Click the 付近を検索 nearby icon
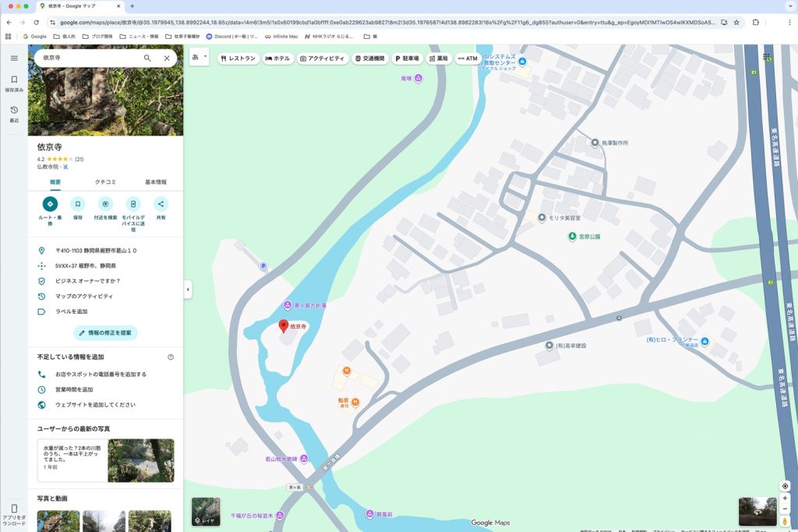This screenshot has height=532, width=798. (105, 204)
